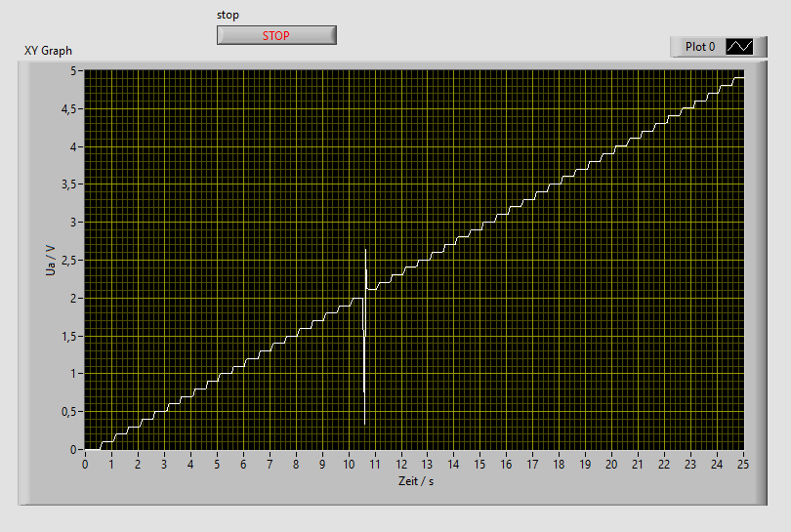Click the x-axis minimum value 0

85,465
